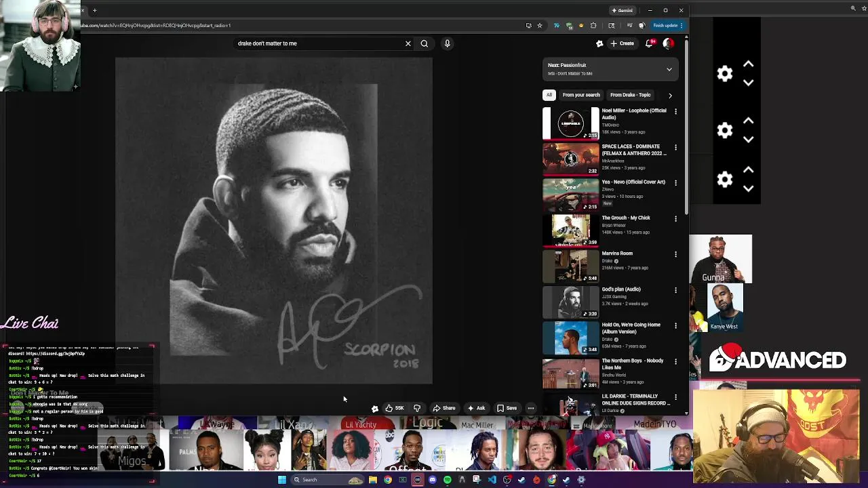Click the browser address bar URL
The image size is (868, 488).
click(x=156, y=25)
